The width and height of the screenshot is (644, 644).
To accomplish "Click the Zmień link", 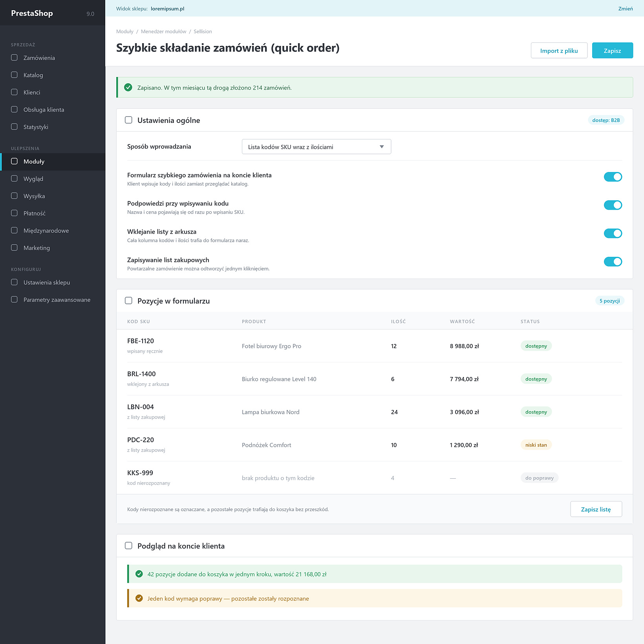I will [625, 9].
